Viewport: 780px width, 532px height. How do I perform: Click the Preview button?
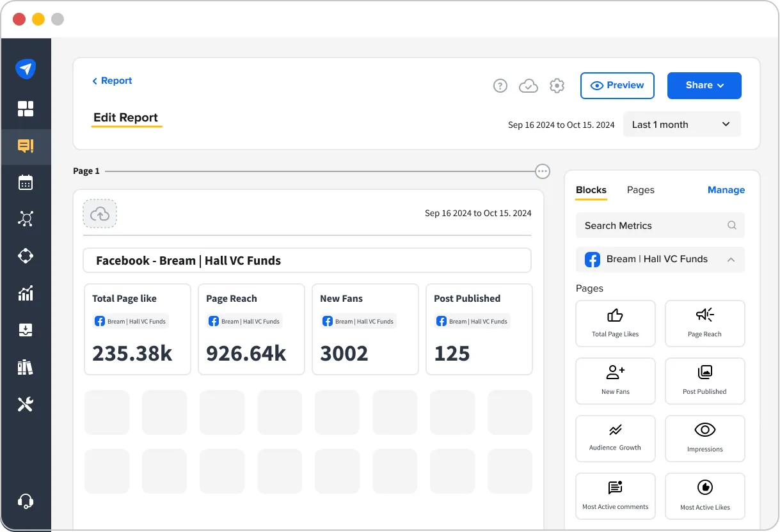pos(617,85)
